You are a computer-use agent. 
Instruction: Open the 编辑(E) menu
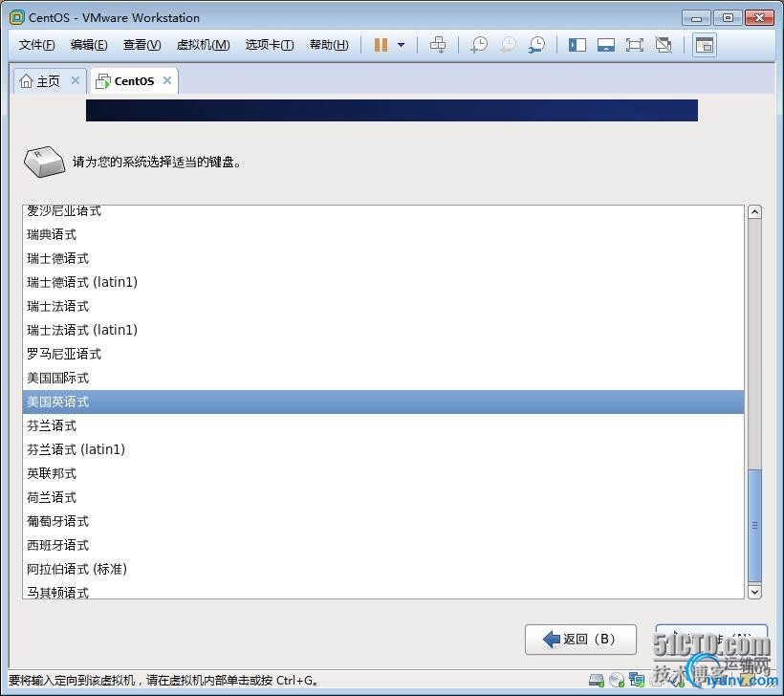(89, 45)
